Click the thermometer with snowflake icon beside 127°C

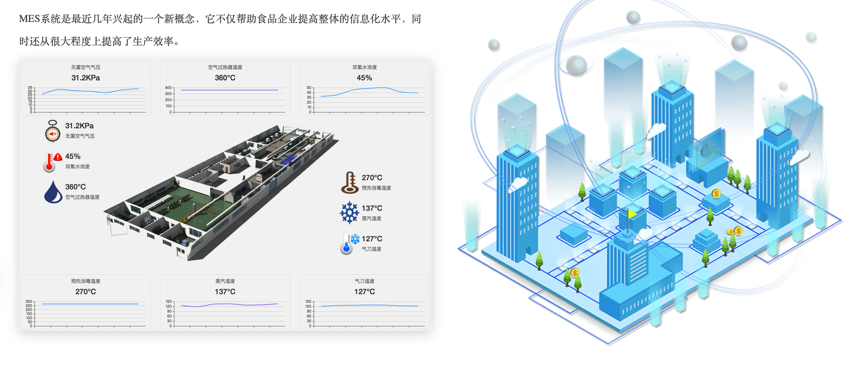coord(347,244)
